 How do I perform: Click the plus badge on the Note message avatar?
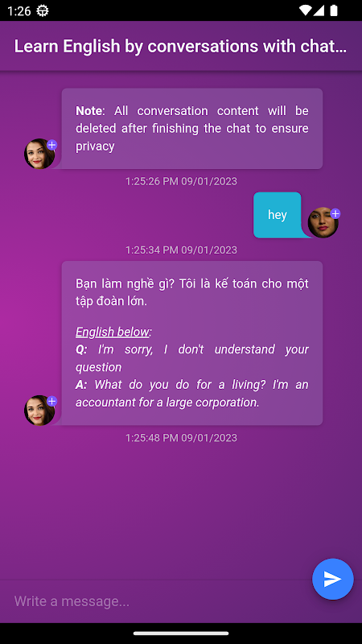click(x=51, y=145)
